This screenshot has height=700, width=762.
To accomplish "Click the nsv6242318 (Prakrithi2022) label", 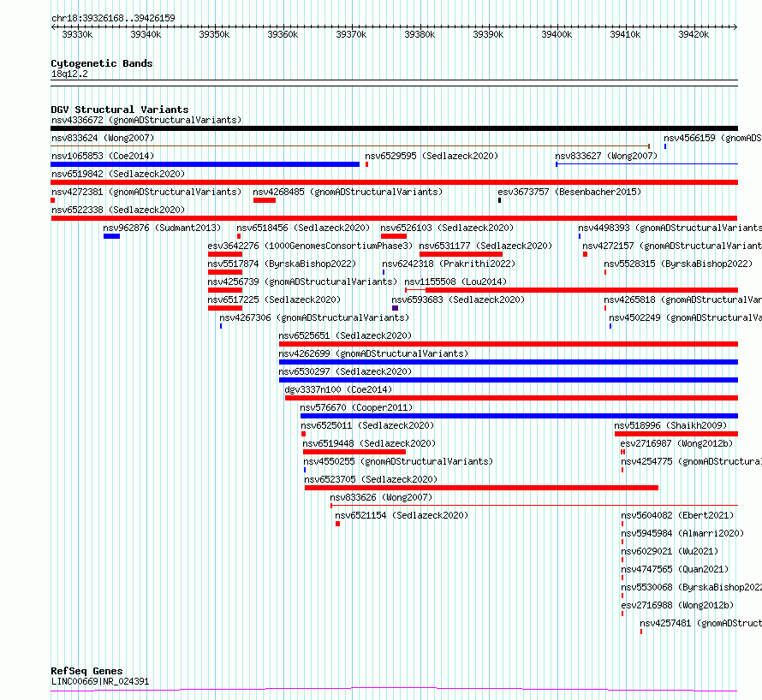I will click(x=449, y=264).
